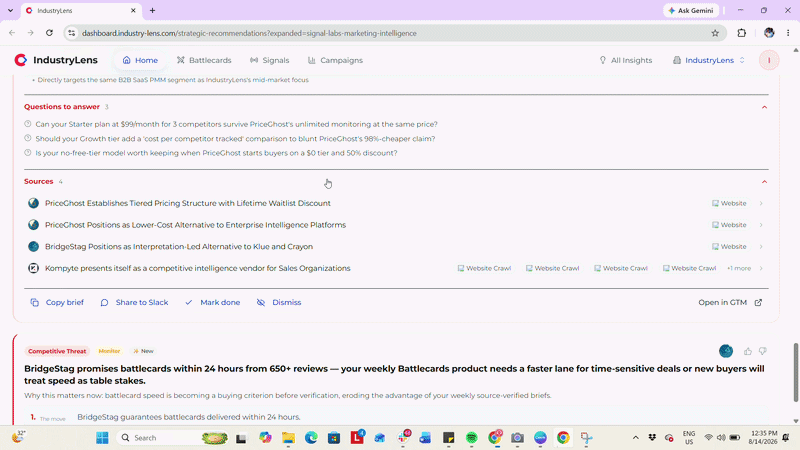Viewport: 800px width, 450px height.
Task: Click BridgeStag avatar on insight card
Action: (x=726, y=351)
